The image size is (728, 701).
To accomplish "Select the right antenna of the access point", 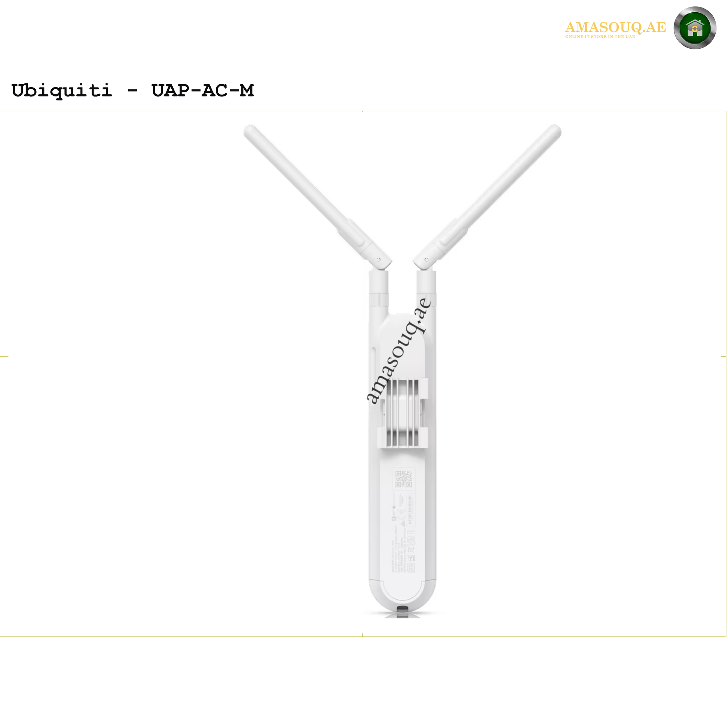I will click(487, 196).
